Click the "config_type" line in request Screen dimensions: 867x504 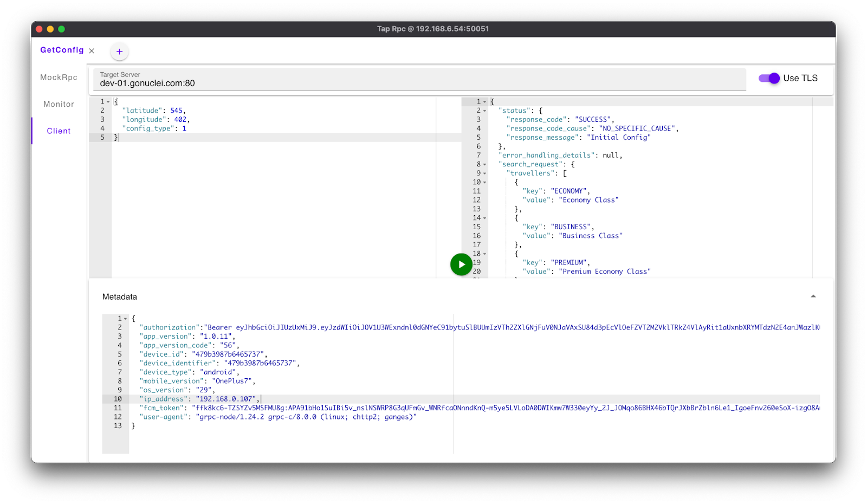pyautogui.click(x=154, y=128)
